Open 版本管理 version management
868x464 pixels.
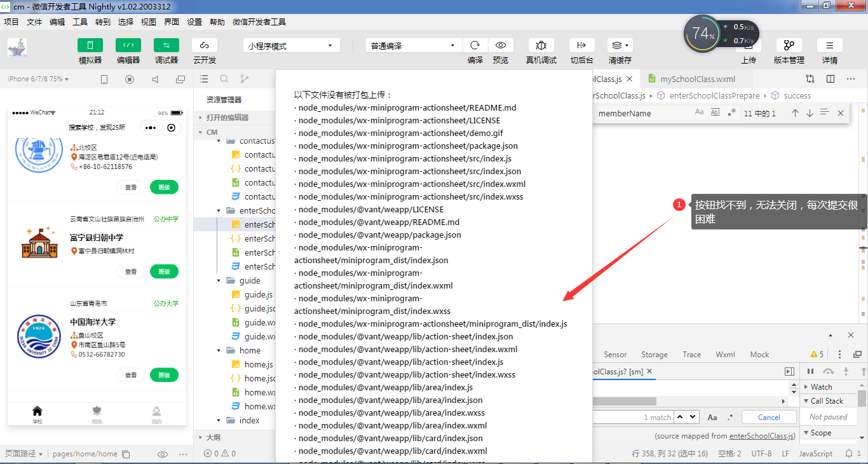789,45
